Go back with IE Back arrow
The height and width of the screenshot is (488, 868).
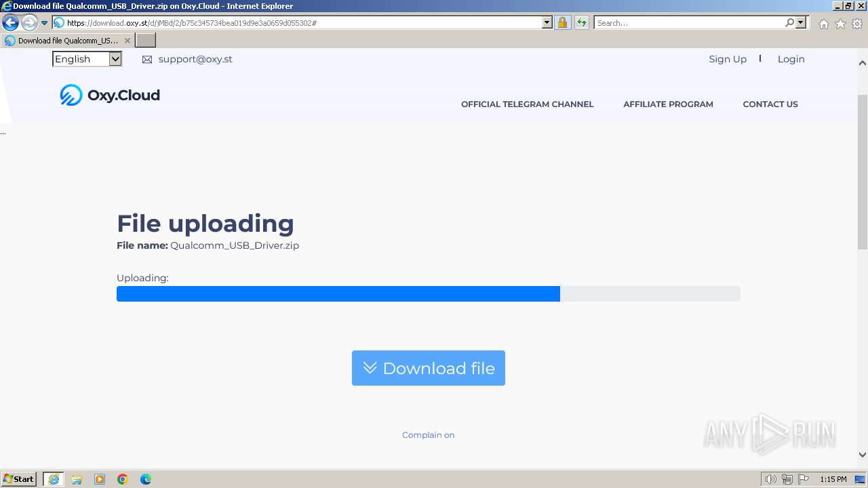(x=10, y=23)
